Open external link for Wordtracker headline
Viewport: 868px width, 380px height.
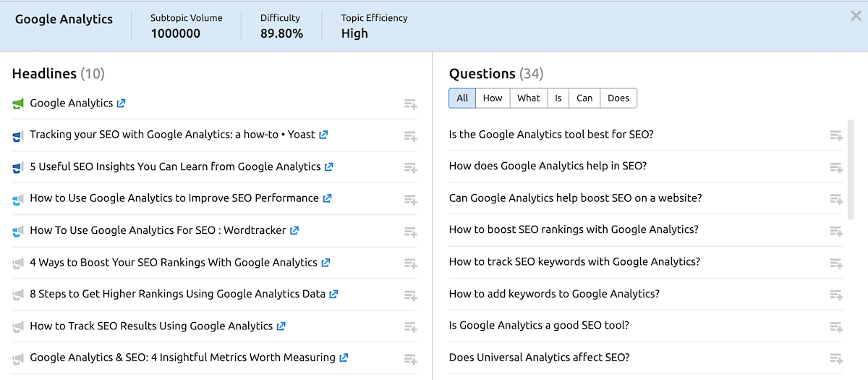[294, 231]
